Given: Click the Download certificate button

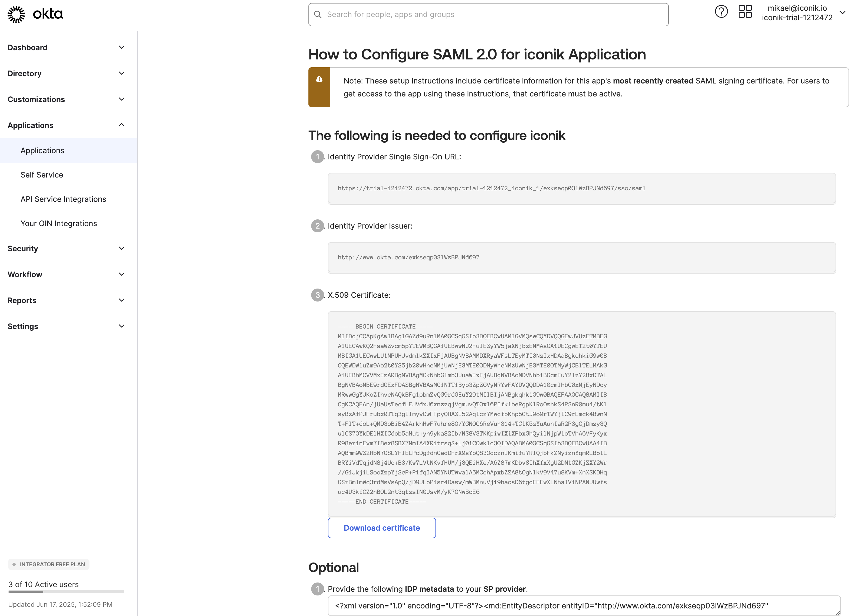Looking at the screenshot, I should [382, 528].
